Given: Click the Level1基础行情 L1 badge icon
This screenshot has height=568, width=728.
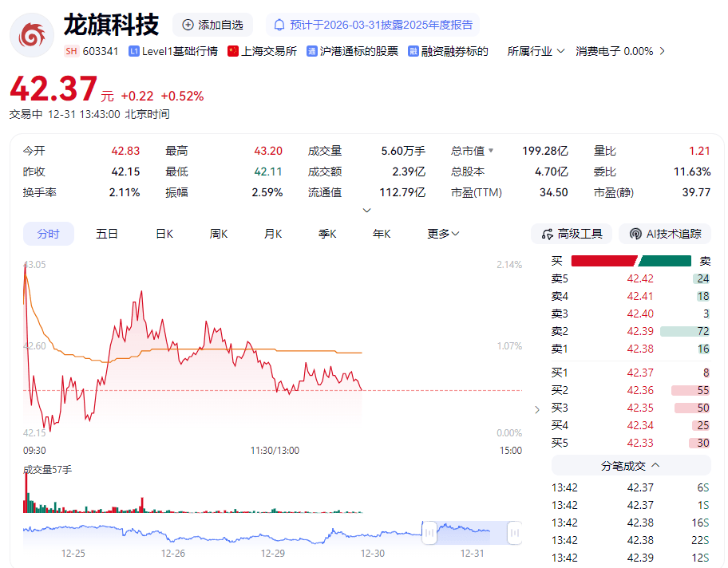Looking at the screenshot, I should pos(134,51).
